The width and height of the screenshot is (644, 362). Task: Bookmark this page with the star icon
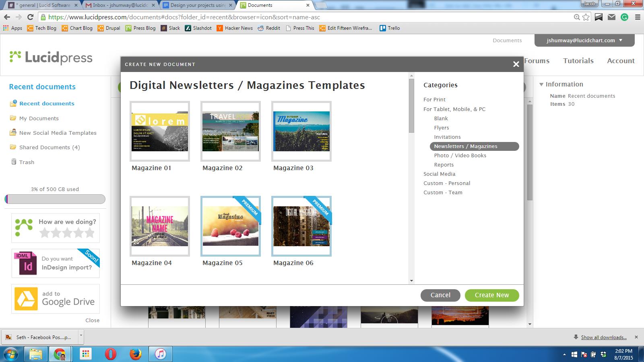pos(586,17)
